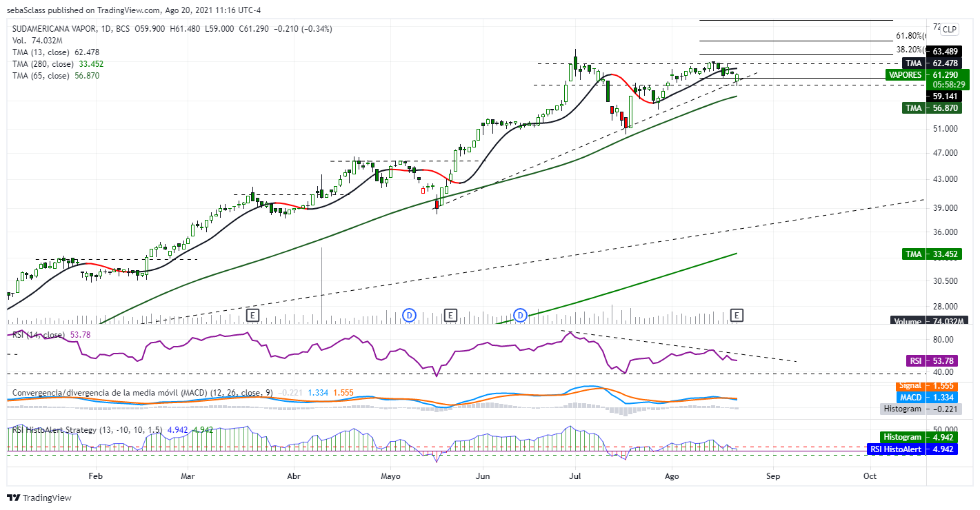Click the 'Mayo' label on the time axis
Image resolution: width=980 pixels, height=510 pixels.
pyautogui.click(x=390, y=476)
